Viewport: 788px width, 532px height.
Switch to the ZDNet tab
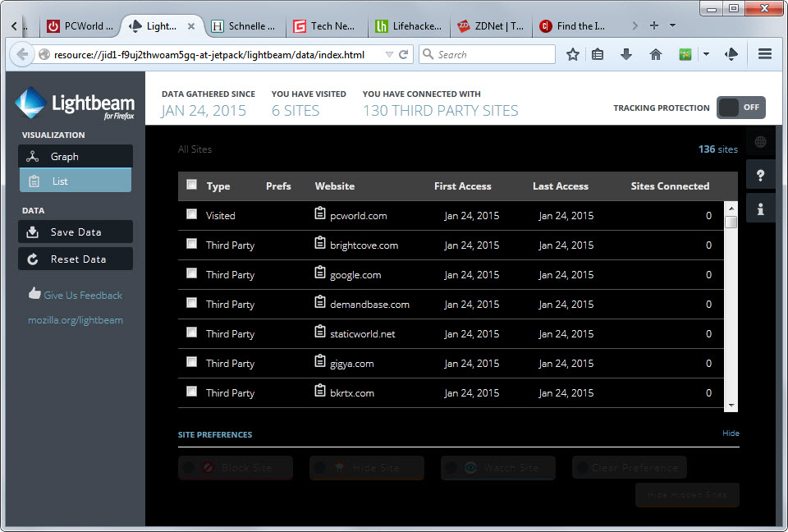click(x=491, y=26)
